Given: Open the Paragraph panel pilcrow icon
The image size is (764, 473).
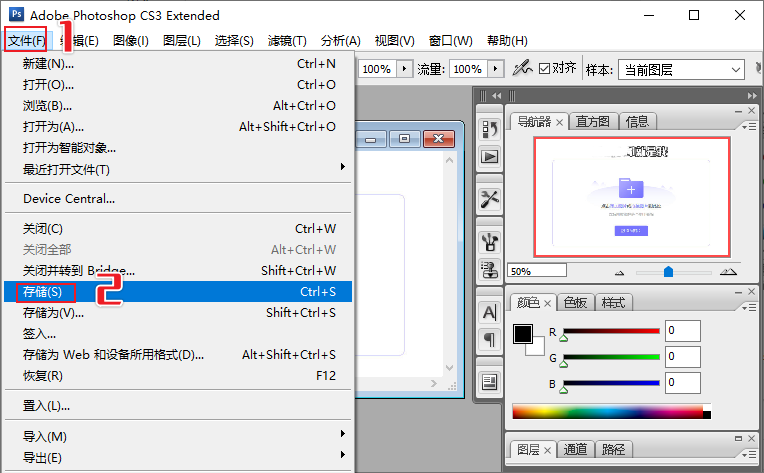Looking at the screenshot, I should (x=489, y=340).
